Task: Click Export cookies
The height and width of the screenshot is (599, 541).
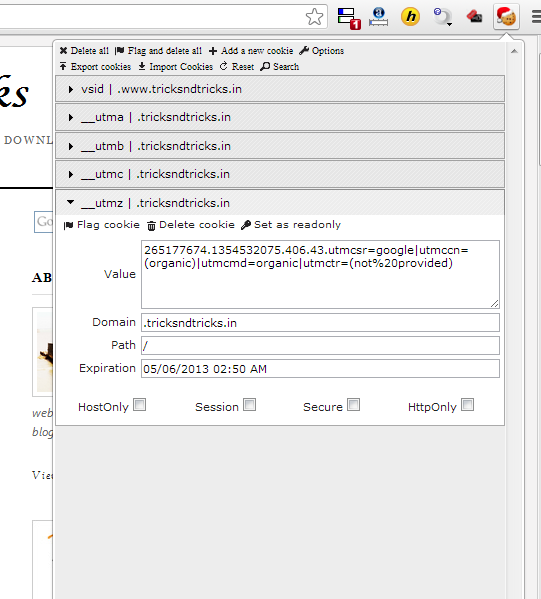Action: coord(95,67)
